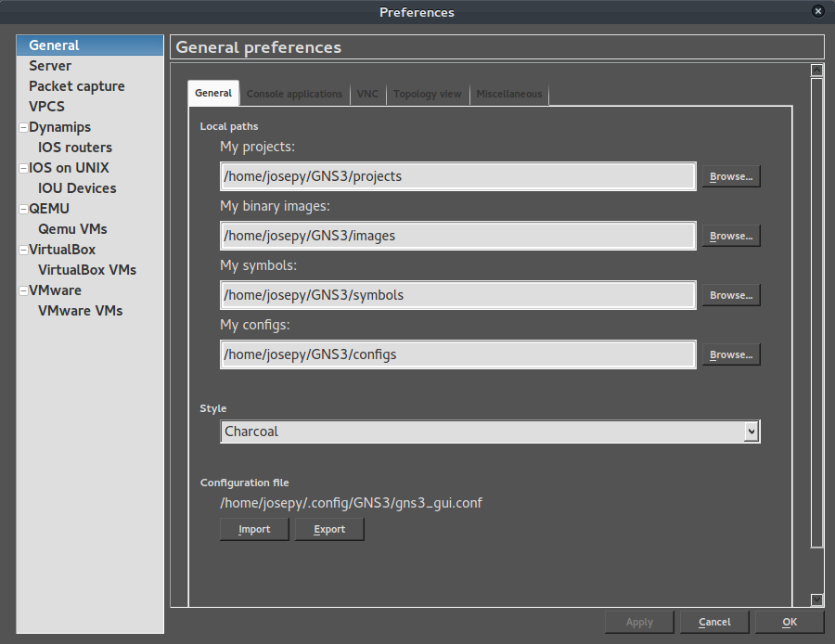Select QEMU category
This screenshot has width=835, height=644.
tap(49, 209)
